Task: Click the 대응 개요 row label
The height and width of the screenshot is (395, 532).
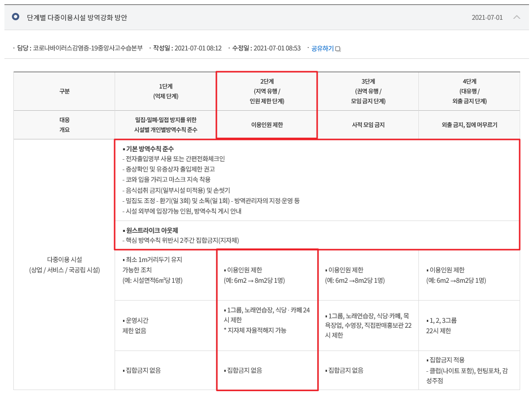Action: (64, 125)
